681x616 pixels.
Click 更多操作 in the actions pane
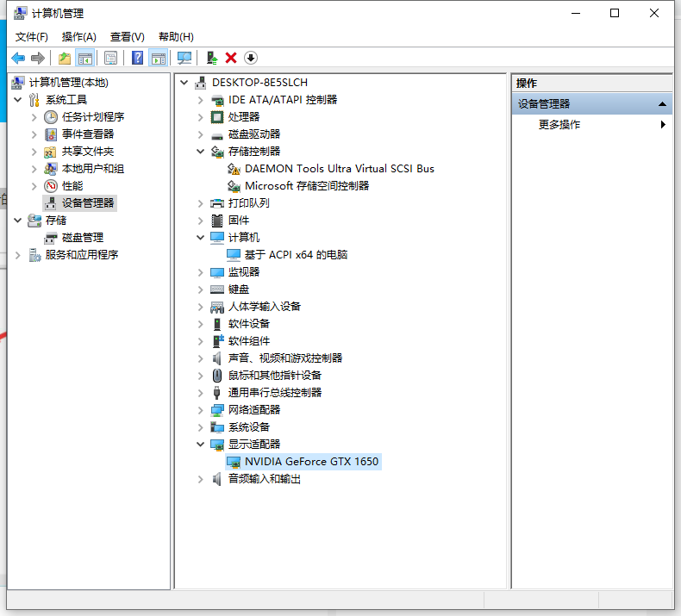559,124
